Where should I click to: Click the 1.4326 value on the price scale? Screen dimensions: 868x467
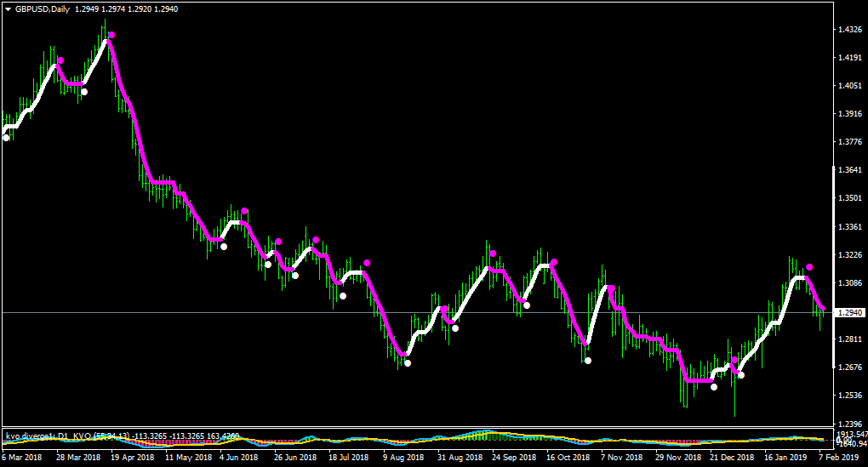click(x=850, y=29)
